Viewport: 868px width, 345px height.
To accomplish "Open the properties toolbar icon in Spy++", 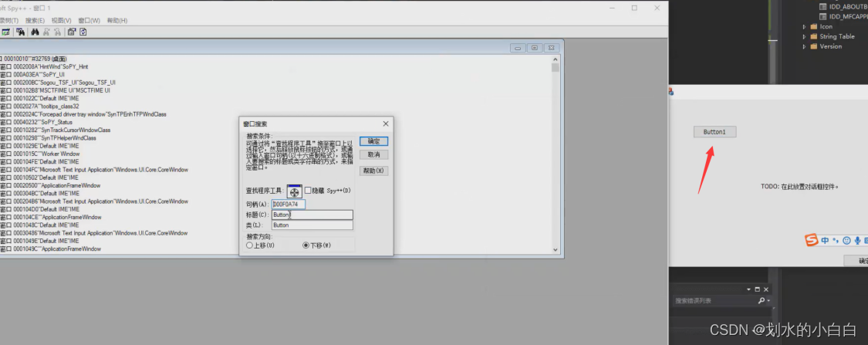I will pyautogui.click(x=72, y=32).
